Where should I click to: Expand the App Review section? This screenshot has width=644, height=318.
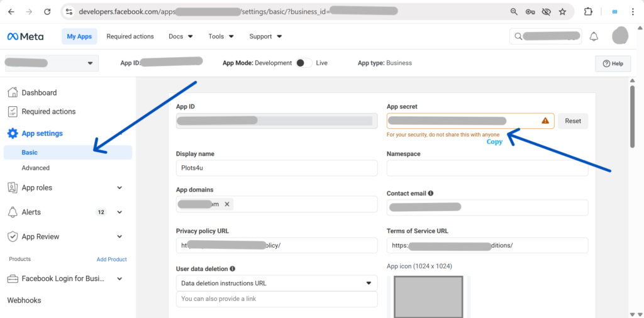coord(119,237)
